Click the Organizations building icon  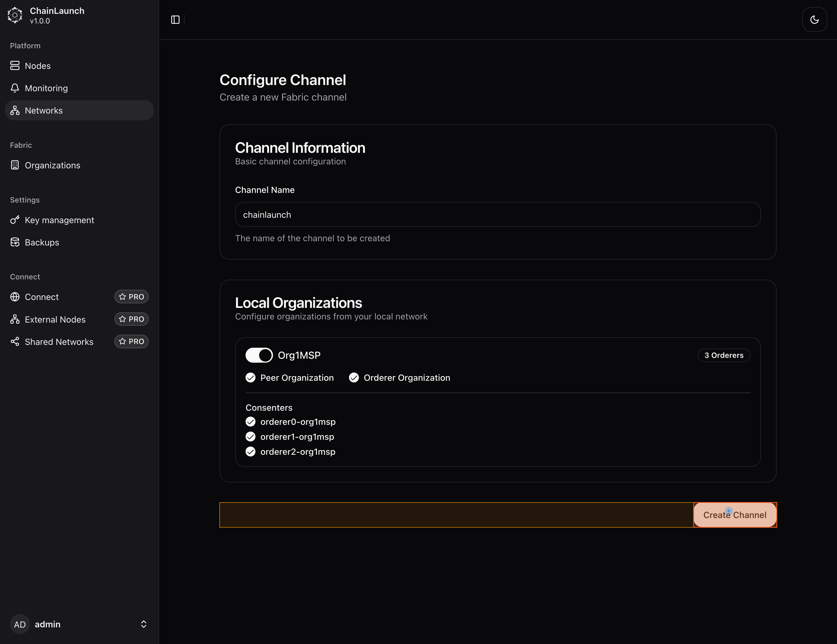(15, 165)
